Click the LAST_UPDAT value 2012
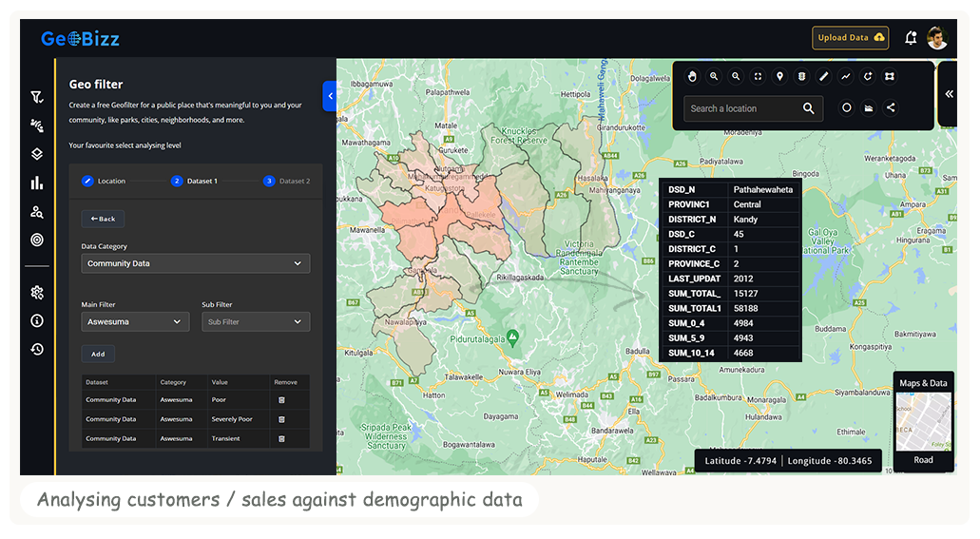Screen dimensions: 980x539 [x=743, y=279]
